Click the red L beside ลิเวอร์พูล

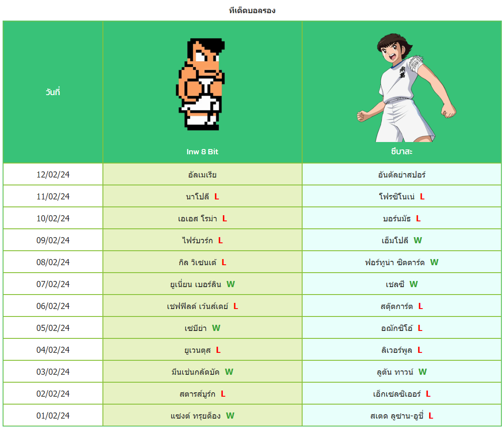tap(420, 349)
